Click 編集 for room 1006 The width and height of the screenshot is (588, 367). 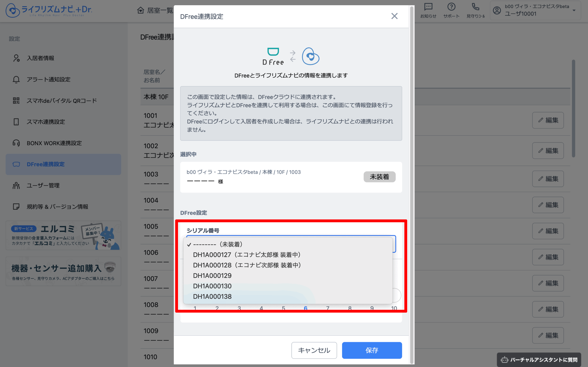[548, 257]
